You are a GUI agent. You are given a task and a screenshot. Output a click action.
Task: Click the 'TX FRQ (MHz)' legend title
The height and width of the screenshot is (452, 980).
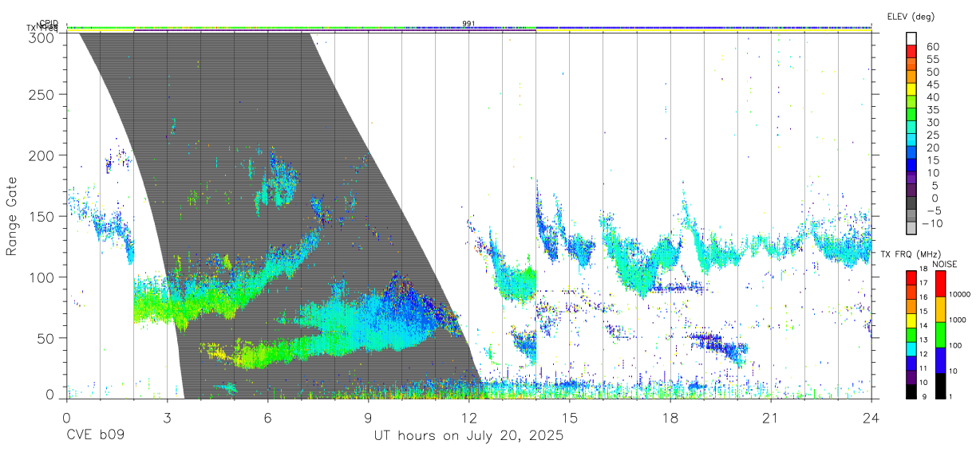pos(910,254)
